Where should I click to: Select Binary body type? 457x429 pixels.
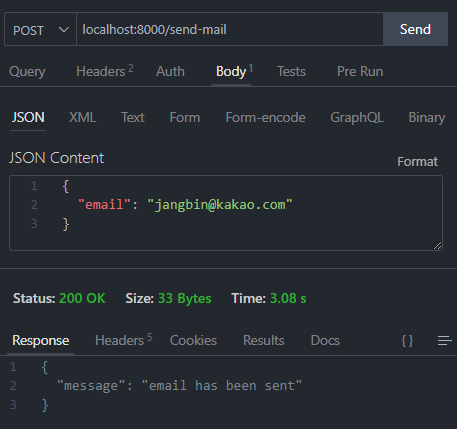(x=427, y=118)
